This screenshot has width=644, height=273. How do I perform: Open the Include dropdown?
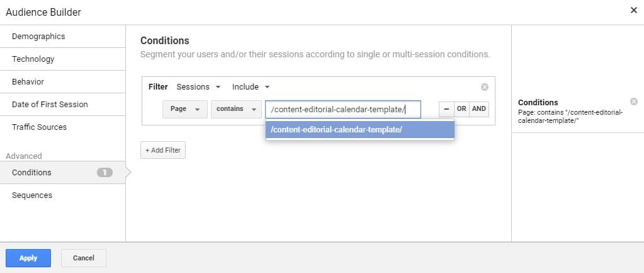[251, 87]
